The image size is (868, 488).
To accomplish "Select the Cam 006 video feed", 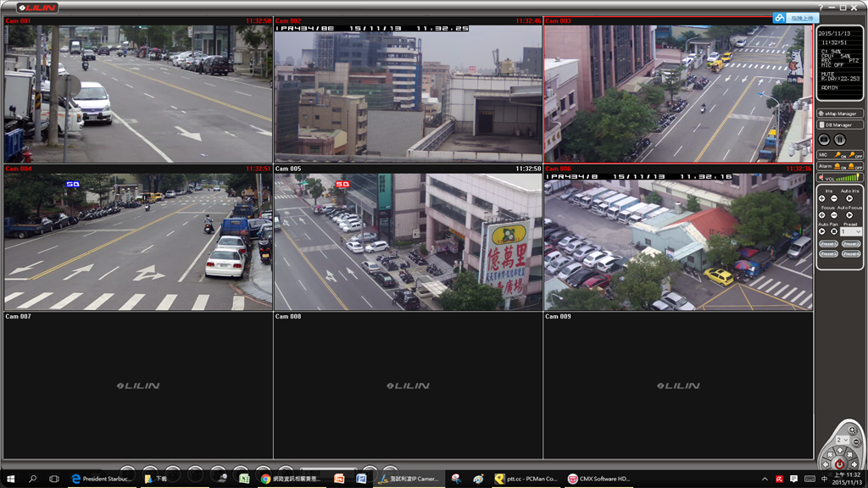I will (x=678, y=237).
